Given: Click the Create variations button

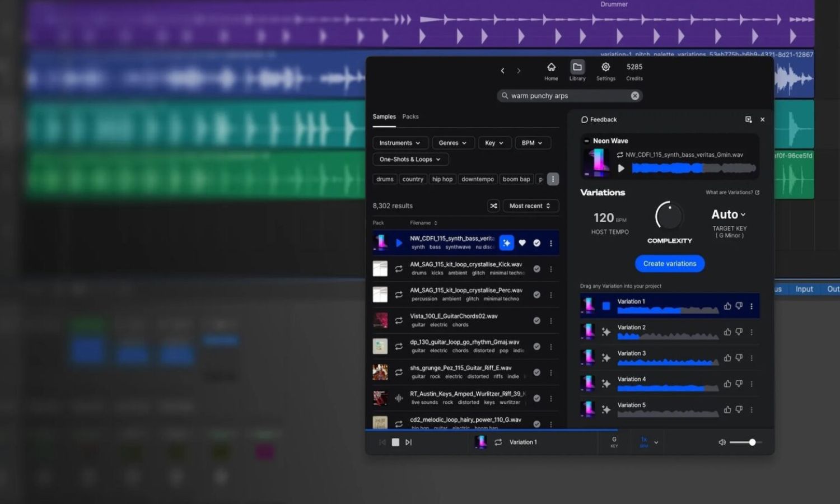Looking at the screenshot, I should [x=670, y=264].
